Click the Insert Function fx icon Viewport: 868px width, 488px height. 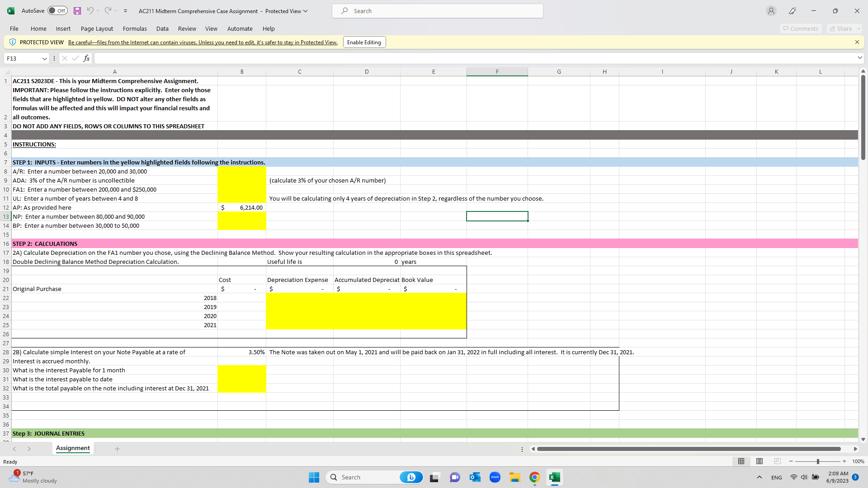tap(86, 58)
